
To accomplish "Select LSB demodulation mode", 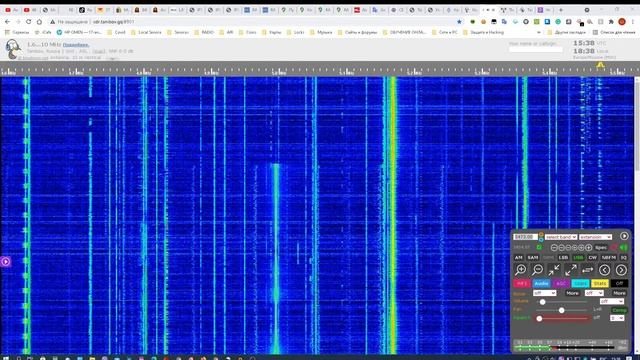I will [563, 258].
